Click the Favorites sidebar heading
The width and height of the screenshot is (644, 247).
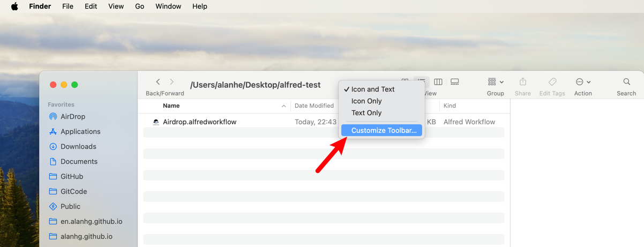tap(61, 104)
